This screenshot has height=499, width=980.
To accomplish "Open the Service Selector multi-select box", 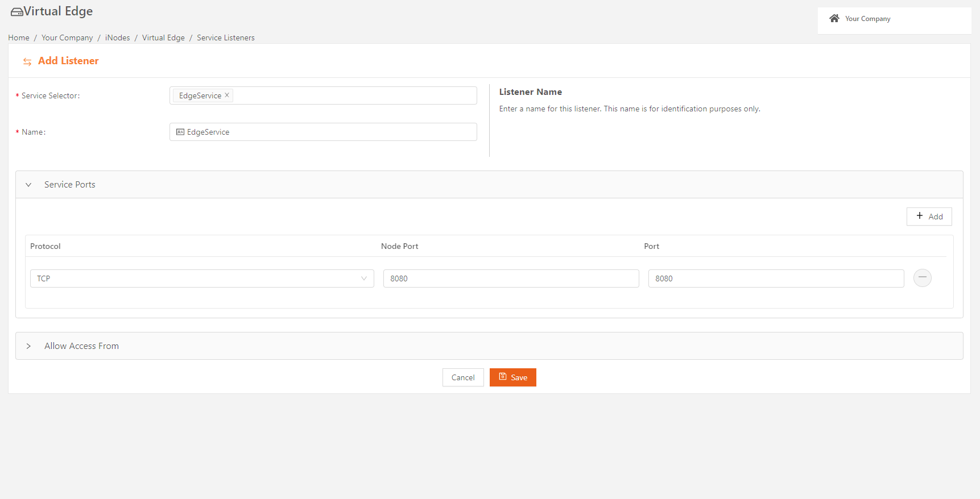I will point(323,95).
